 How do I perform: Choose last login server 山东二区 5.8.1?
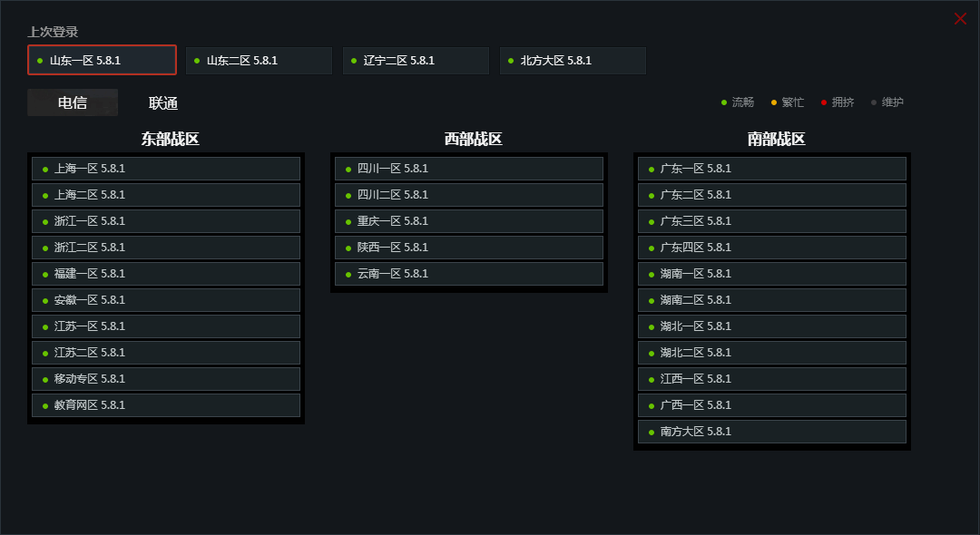(259, 61)
